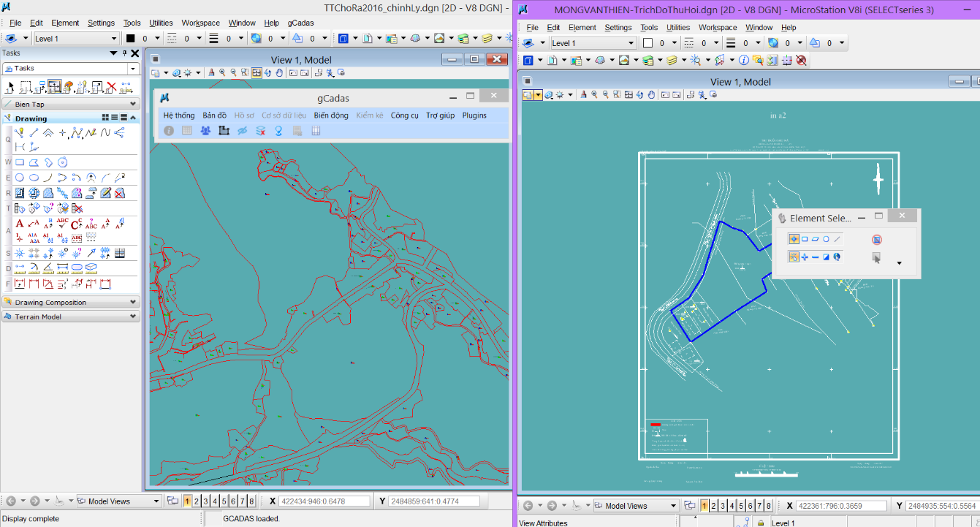Click the Fit View icon in left view toolbar
Screen dimensions: 980x527
tap(257, 73)
